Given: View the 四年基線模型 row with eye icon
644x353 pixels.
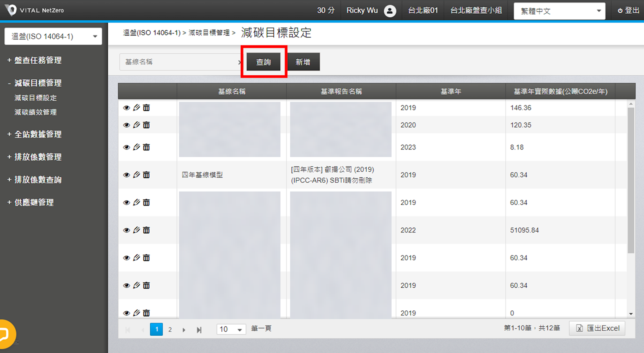Looking at the screenshot, I should click(x=126, y=175).
